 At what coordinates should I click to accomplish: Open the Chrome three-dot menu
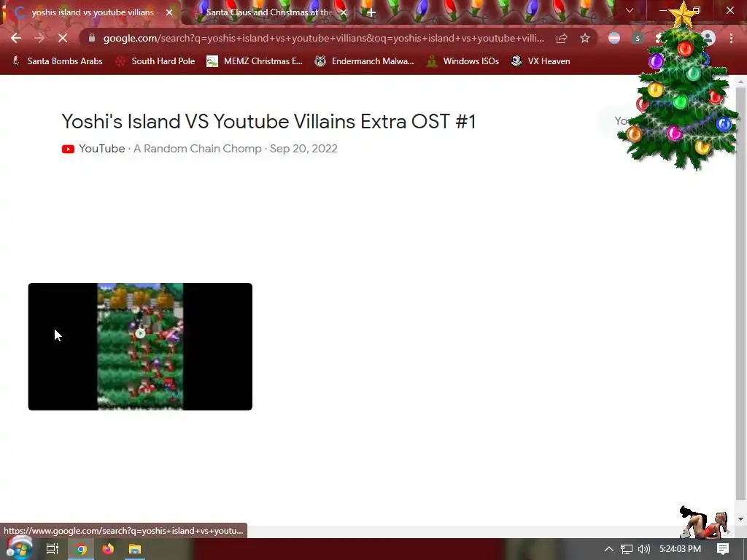tap(731, 38)
